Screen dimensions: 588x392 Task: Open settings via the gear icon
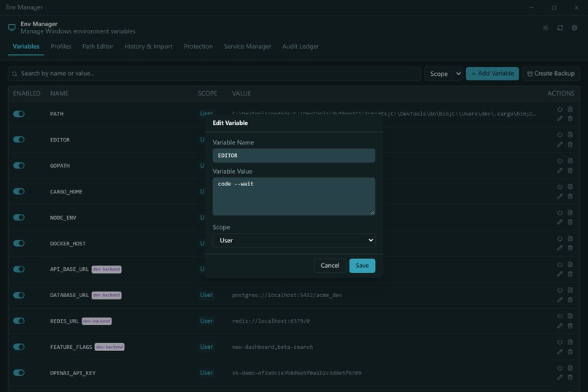click(574, 28)
